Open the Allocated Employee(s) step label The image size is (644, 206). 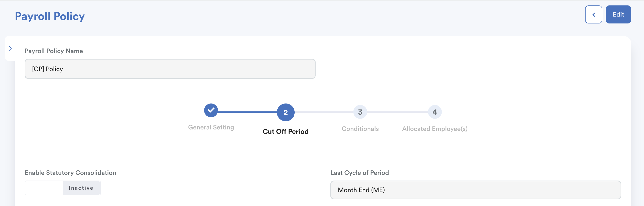point(434,129)
